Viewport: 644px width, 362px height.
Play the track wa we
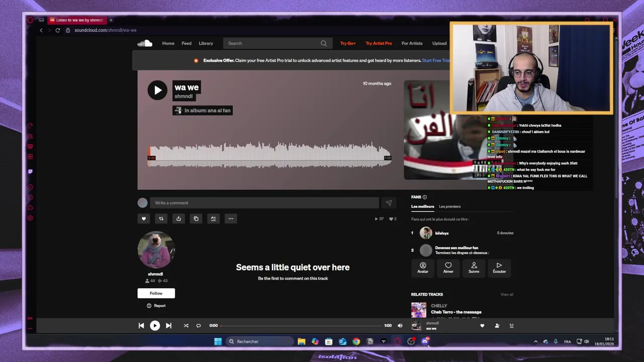pos(157,90)
